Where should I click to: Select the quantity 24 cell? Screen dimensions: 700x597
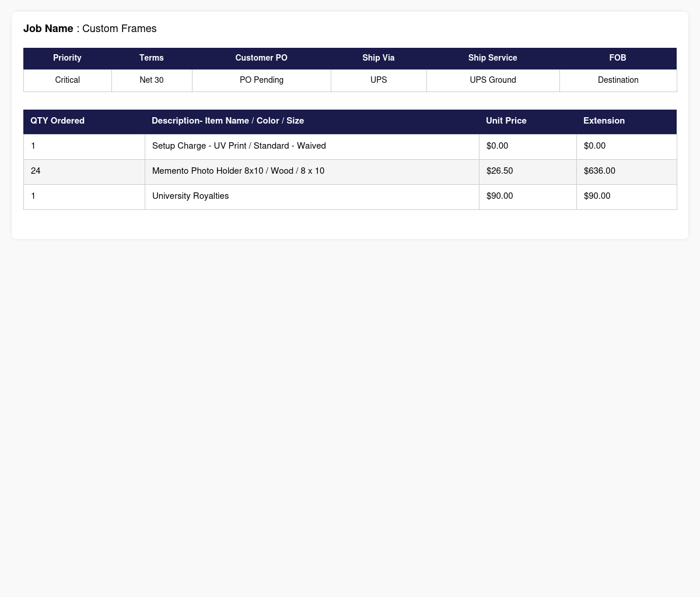point(85,171)
